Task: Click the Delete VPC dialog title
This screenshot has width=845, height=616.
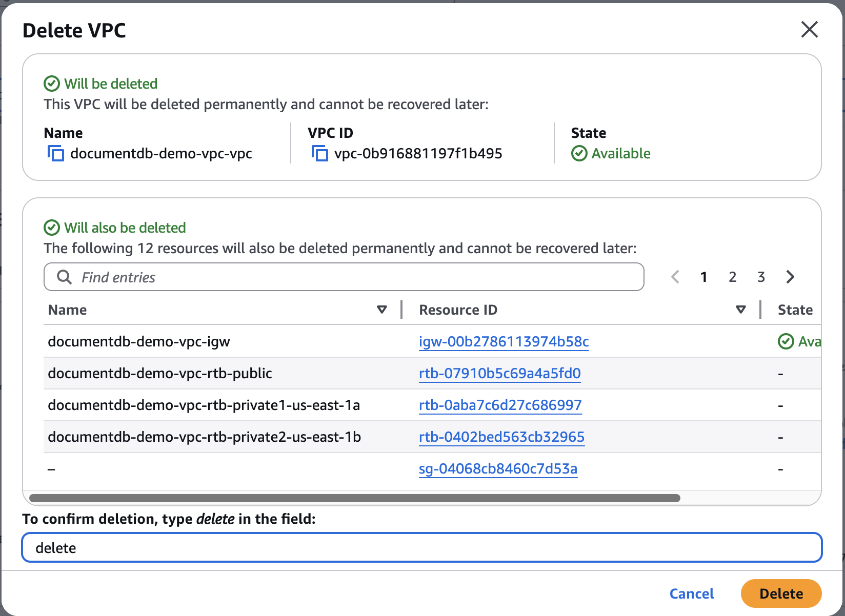Action: pyautogui.click(x=74, y=30)
